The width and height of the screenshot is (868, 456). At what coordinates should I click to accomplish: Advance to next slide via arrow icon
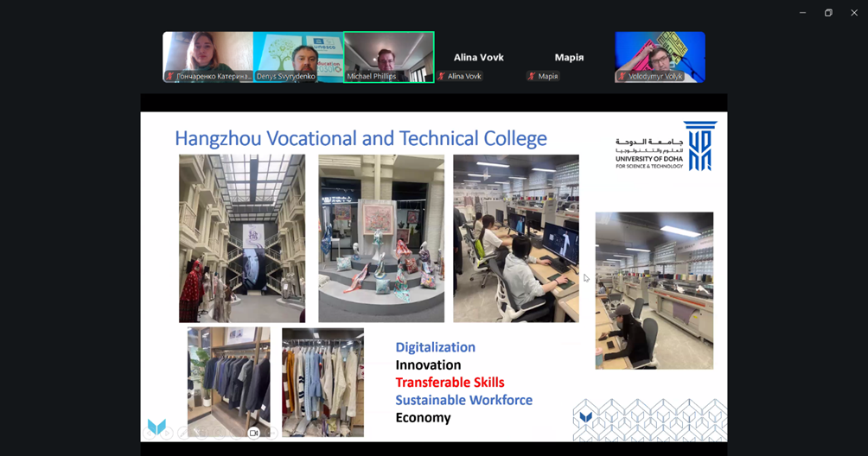tap(167, 433)
